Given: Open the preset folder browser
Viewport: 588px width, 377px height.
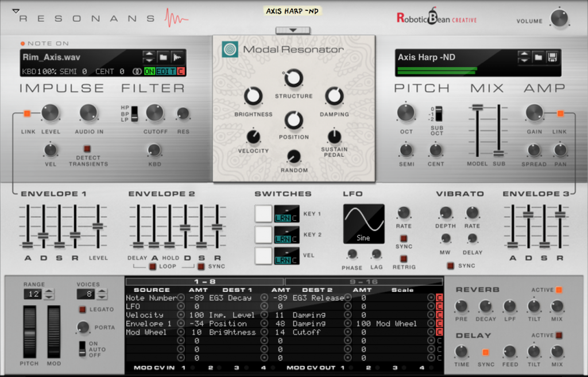Looking at the screenshot, I should click(x=537, y=57).
